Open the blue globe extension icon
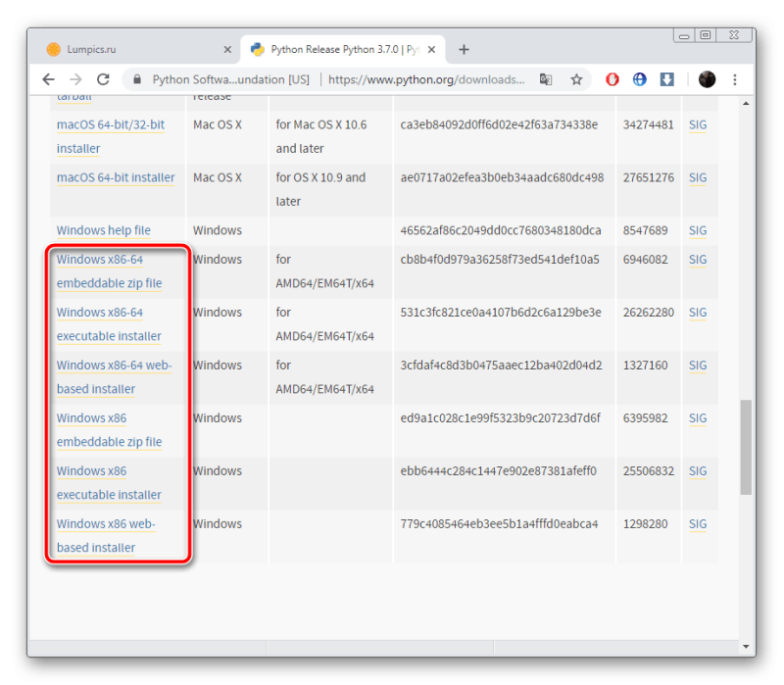This screenshot has width=784, height=685. click(x=640, y=79)
